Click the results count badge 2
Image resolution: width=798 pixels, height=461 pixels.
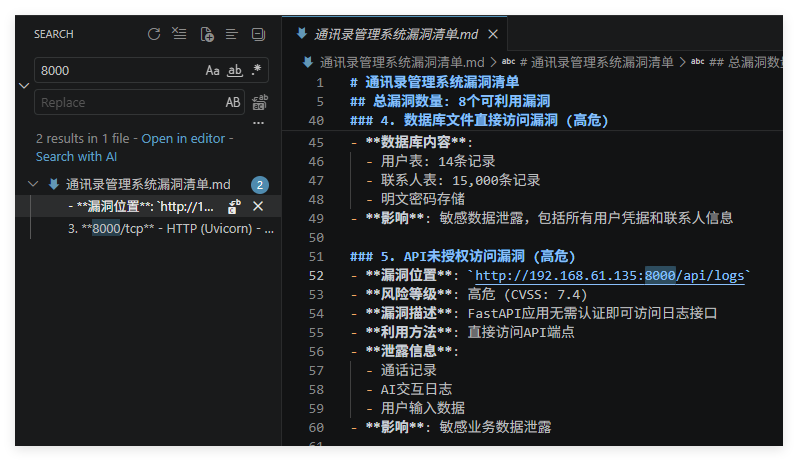tap(260, 185)
